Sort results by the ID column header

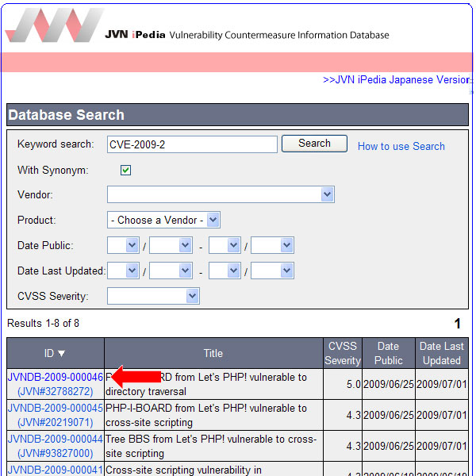tap(55, 353)
